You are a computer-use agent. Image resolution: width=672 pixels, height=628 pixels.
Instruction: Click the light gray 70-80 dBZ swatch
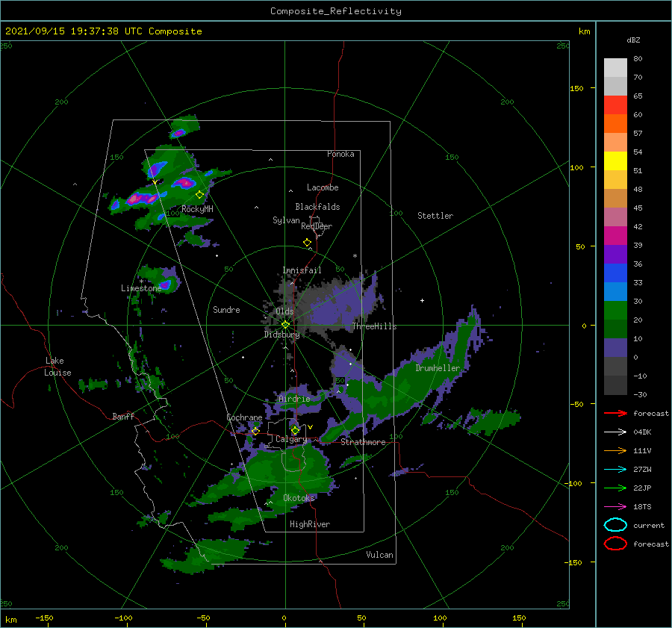pos(615,68)
